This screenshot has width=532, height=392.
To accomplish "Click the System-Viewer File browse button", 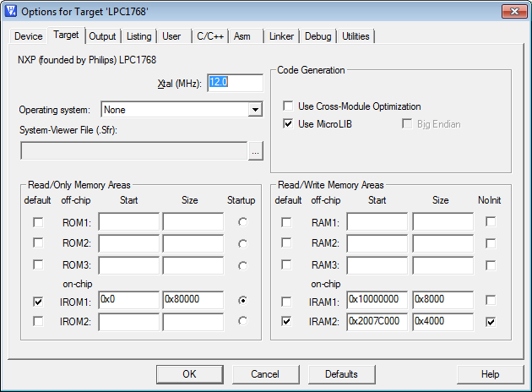I will (256, 151).
